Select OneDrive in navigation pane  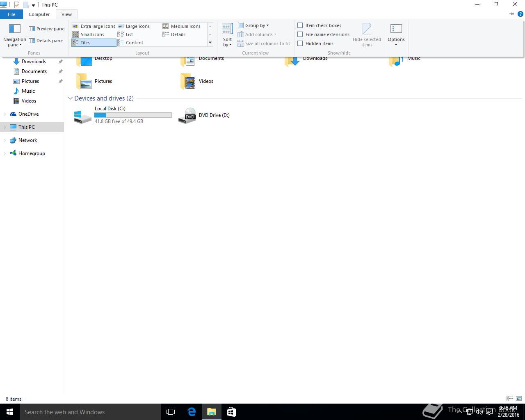[28, 114]
